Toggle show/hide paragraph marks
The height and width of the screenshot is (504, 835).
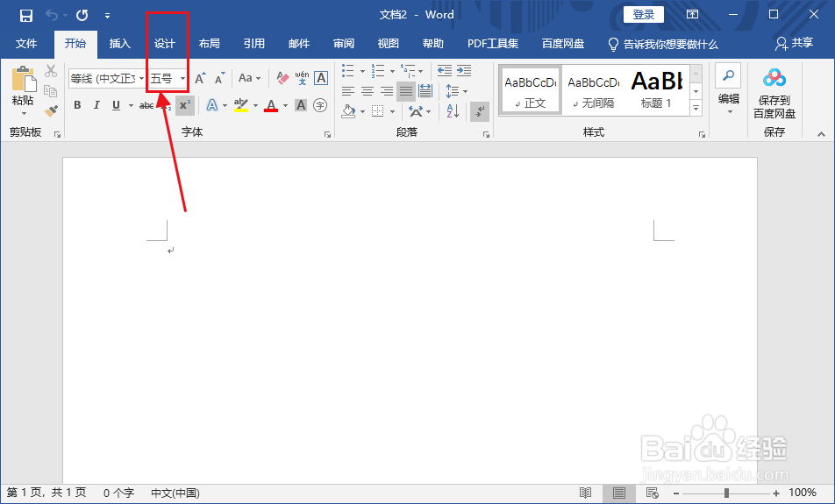[480, 111]
